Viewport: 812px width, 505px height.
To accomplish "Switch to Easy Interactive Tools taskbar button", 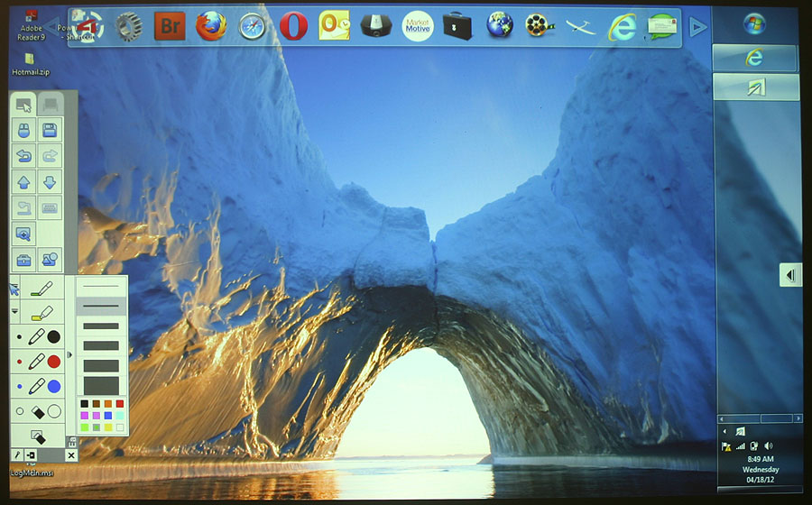I will click(755, 87).
